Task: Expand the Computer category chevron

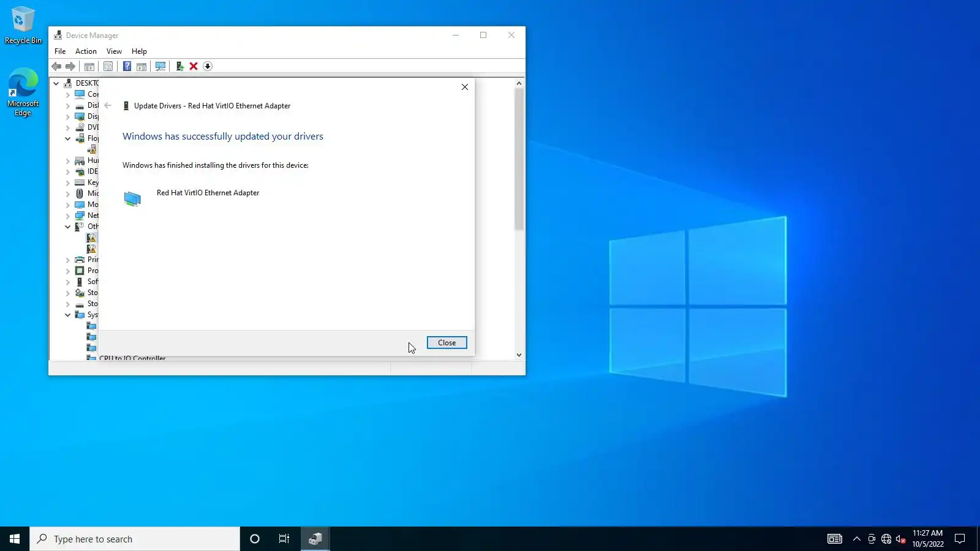Action: (68, 94)
